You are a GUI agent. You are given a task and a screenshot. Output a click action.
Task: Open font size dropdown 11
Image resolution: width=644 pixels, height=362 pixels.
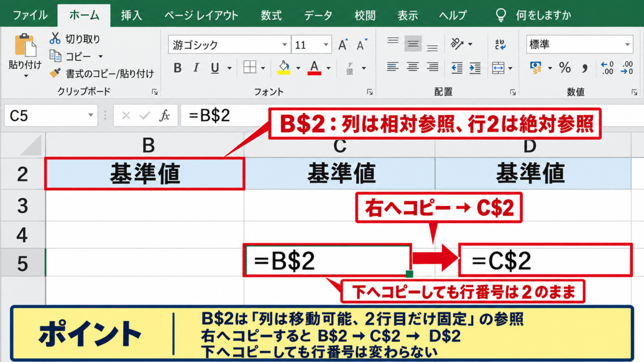pyautogui.click(x=327, y=45)
